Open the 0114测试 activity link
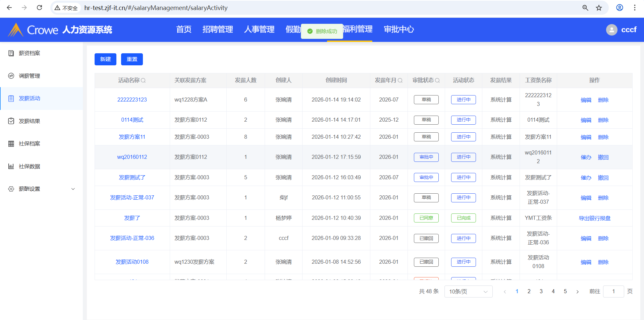 132,120
